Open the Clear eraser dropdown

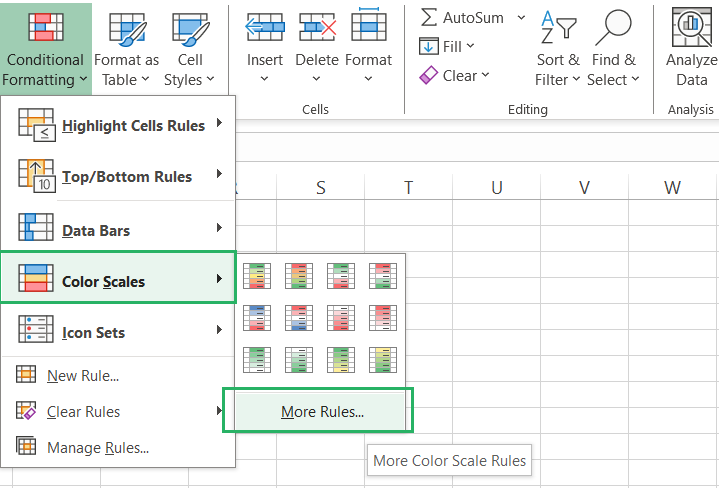[x=454, y=75]
